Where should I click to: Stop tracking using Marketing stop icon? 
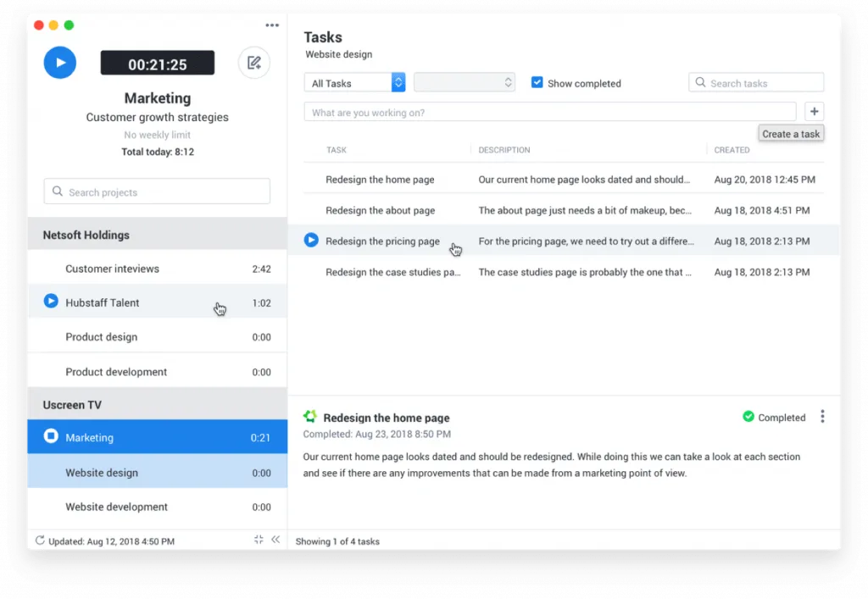coord(51,435)
